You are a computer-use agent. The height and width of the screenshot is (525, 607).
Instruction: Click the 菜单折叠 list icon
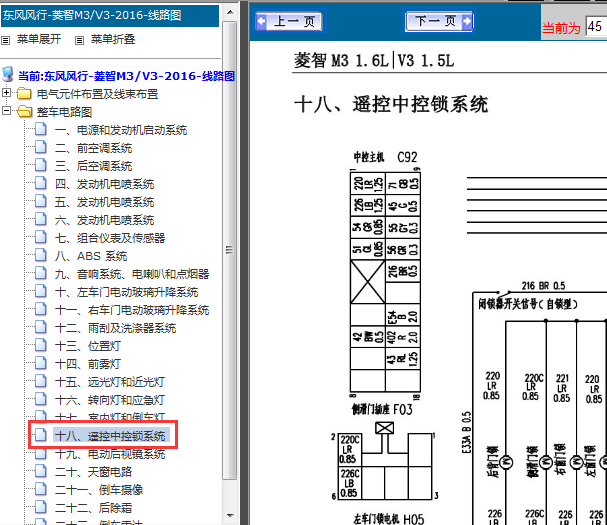(79, 40)
